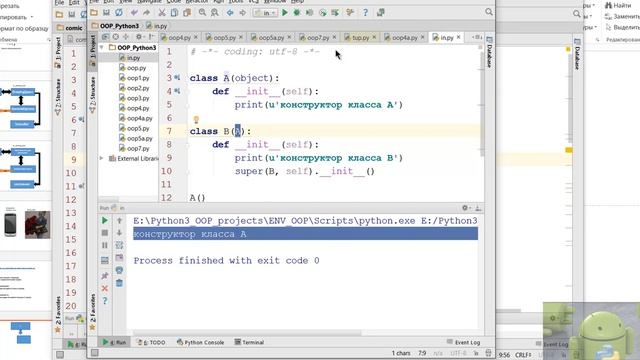Click the Run panel help question mark

(104, 301)
